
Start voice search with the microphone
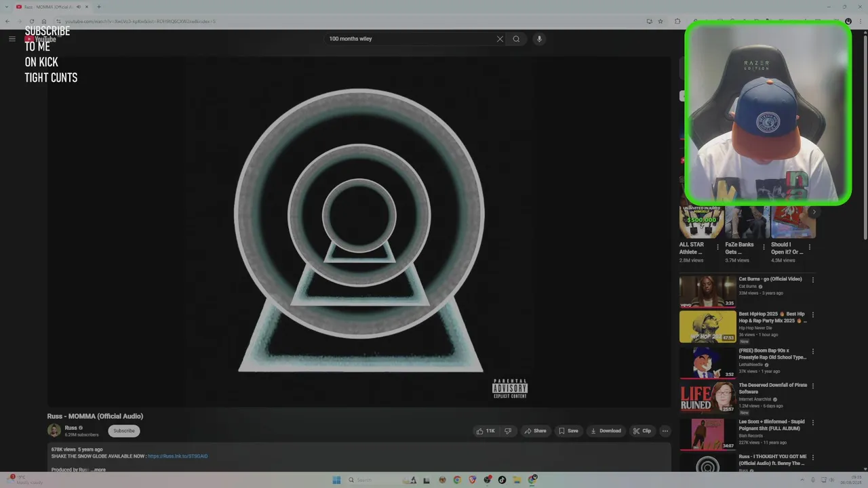coord(539,39)
